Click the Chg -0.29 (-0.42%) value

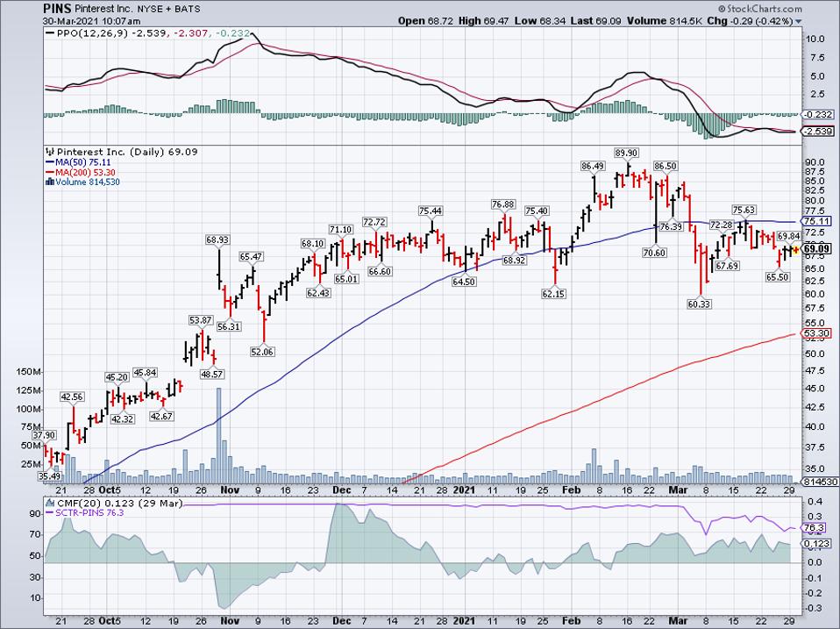[750, 21]
